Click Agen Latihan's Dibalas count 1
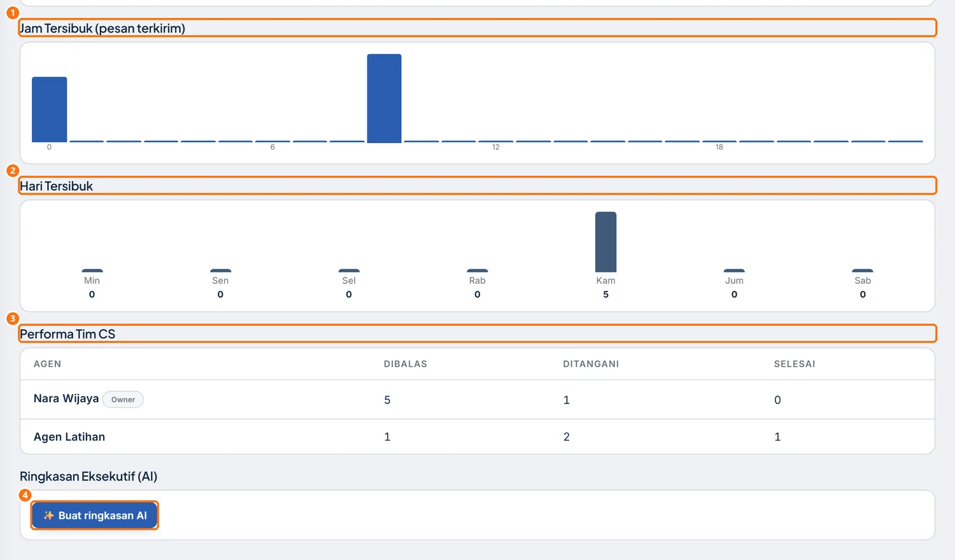 [387, 437]
